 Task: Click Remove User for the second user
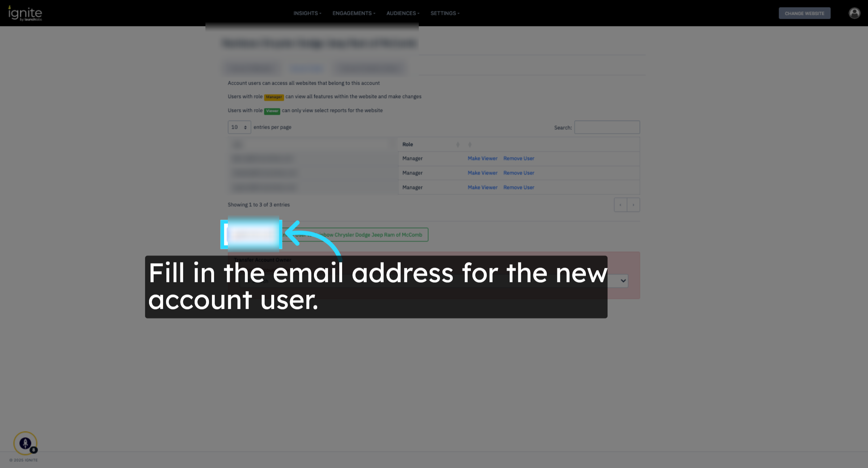tap(519, 173)
